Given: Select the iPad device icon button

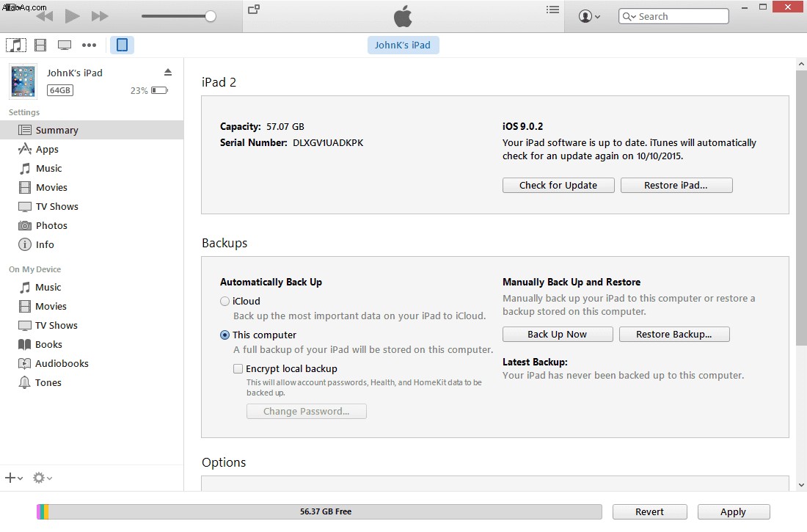Looking at the screenshot, I should [x=122, y=45].
